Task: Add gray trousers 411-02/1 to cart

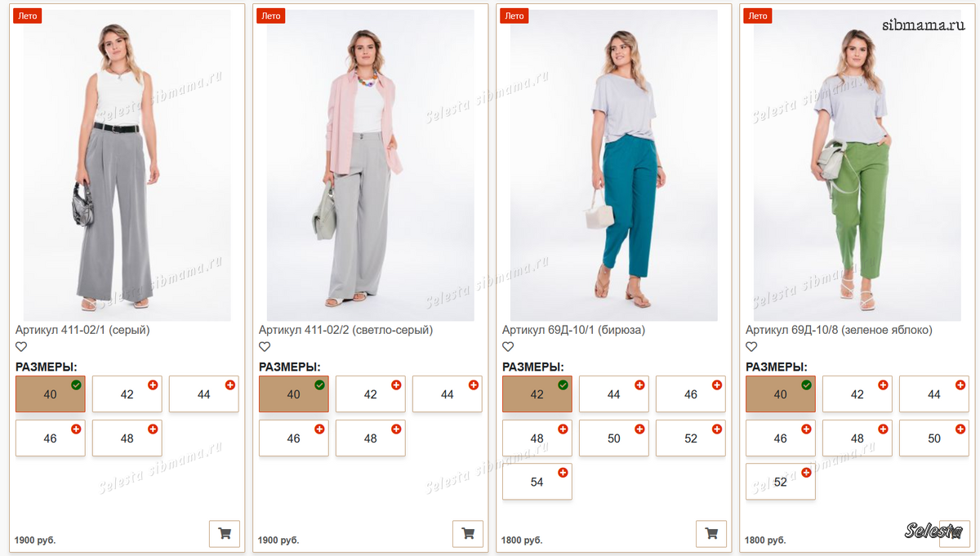Action: (225, 534)
